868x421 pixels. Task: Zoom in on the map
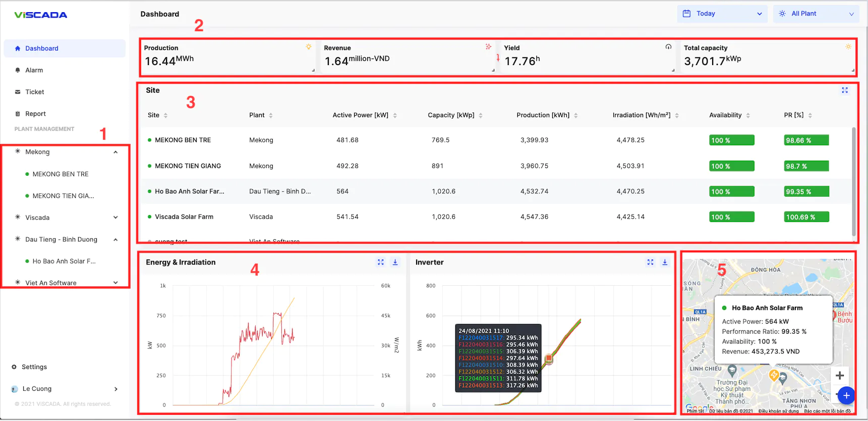840,376
